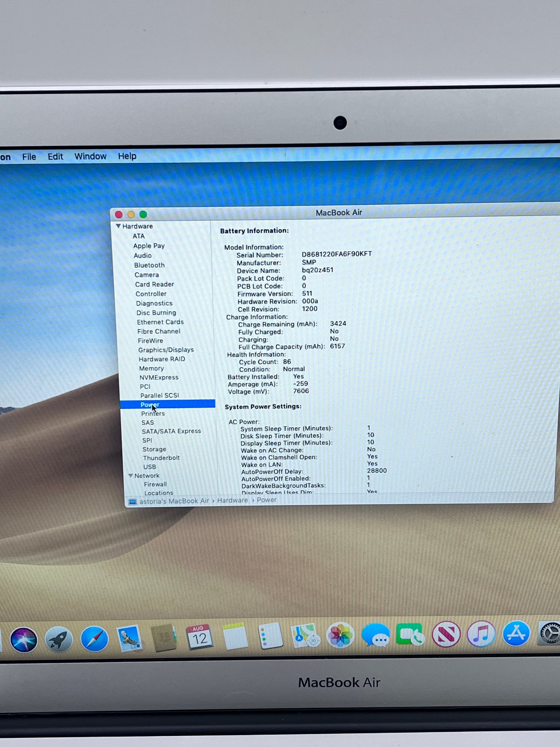
Task: Open News icon in the Dock
Action: 446,634
